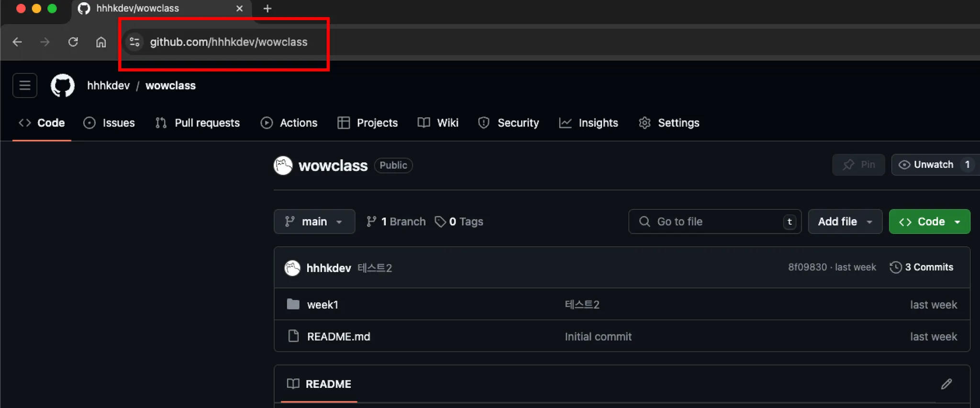
Task: Open the Security tab
Action: tap(509, 123)
